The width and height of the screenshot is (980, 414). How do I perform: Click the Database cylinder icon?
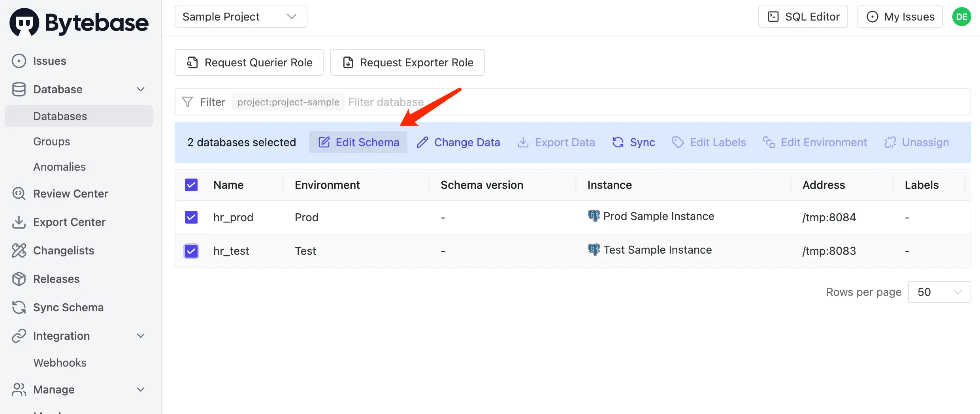19,89
